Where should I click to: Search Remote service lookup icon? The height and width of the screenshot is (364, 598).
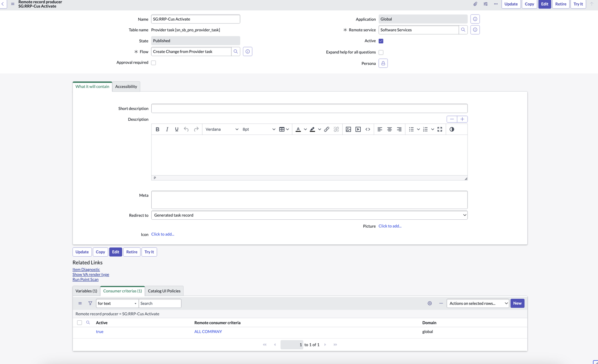[x=463, y=30]
